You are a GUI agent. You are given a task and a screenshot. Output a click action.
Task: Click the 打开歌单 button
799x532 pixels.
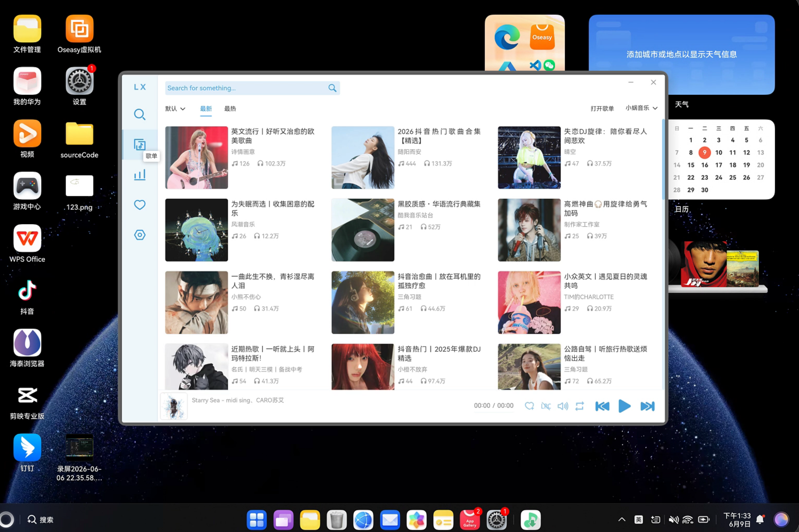pyautogui.click(x=602, y=108)
